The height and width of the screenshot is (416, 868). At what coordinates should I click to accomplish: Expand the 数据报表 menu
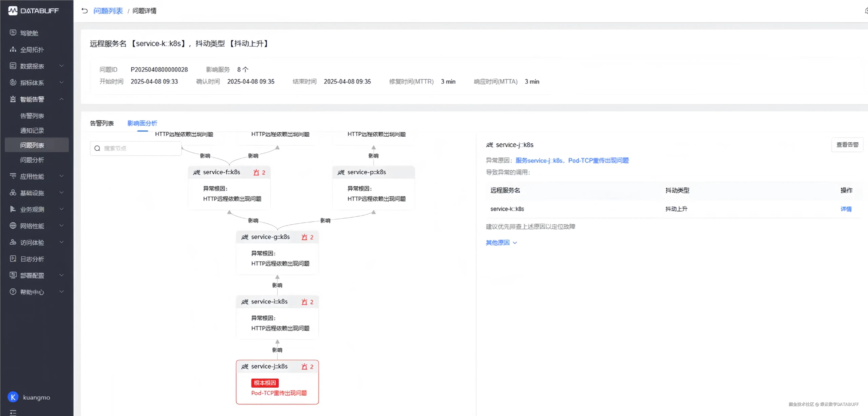pyautogui.click(x=62, y=66)
